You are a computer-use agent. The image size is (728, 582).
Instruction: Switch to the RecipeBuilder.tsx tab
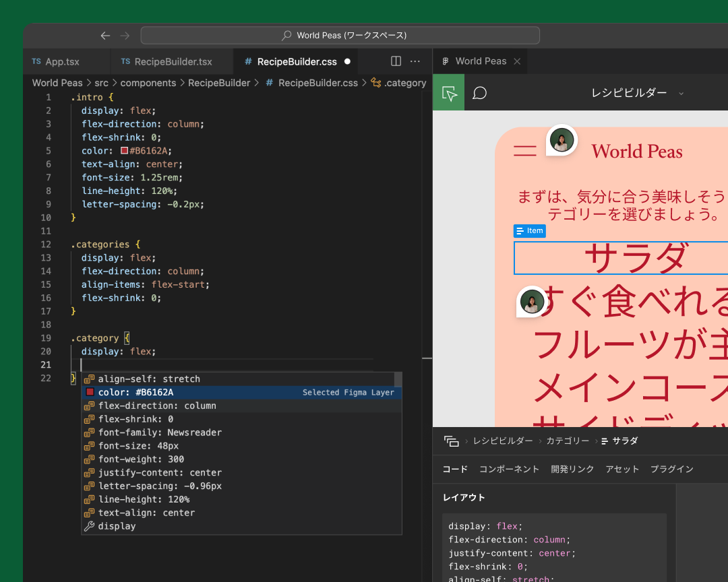click(x=171, y=61)
